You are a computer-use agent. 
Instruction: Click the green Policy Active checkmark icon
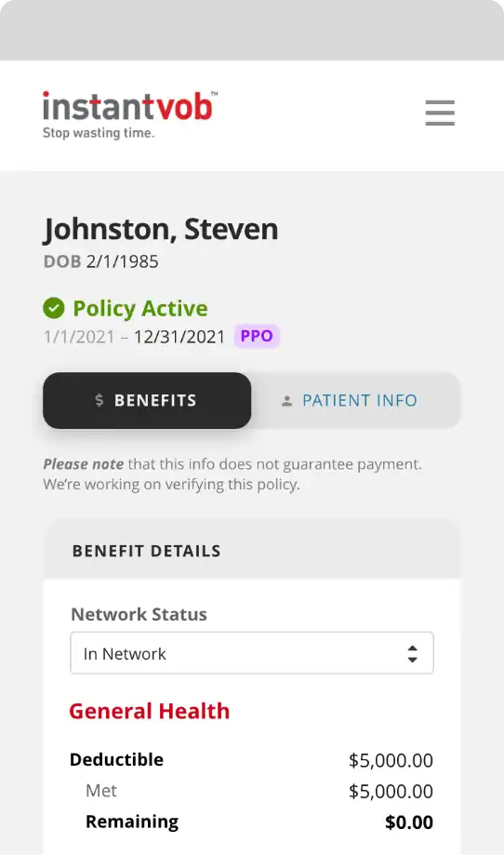tap(53, 308)
